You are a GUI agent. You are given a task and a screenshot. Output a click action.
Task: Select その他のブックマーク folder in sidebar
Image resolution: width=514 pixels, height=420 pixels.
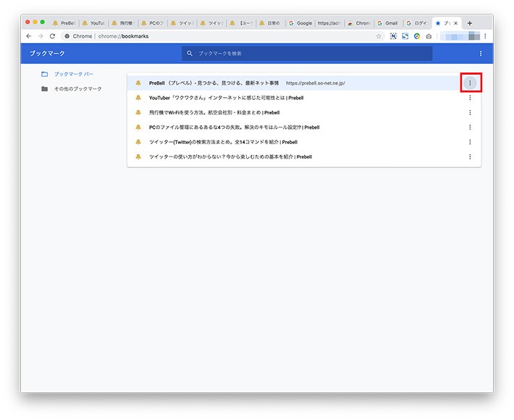pyautogui.click(x=77, y=89)
